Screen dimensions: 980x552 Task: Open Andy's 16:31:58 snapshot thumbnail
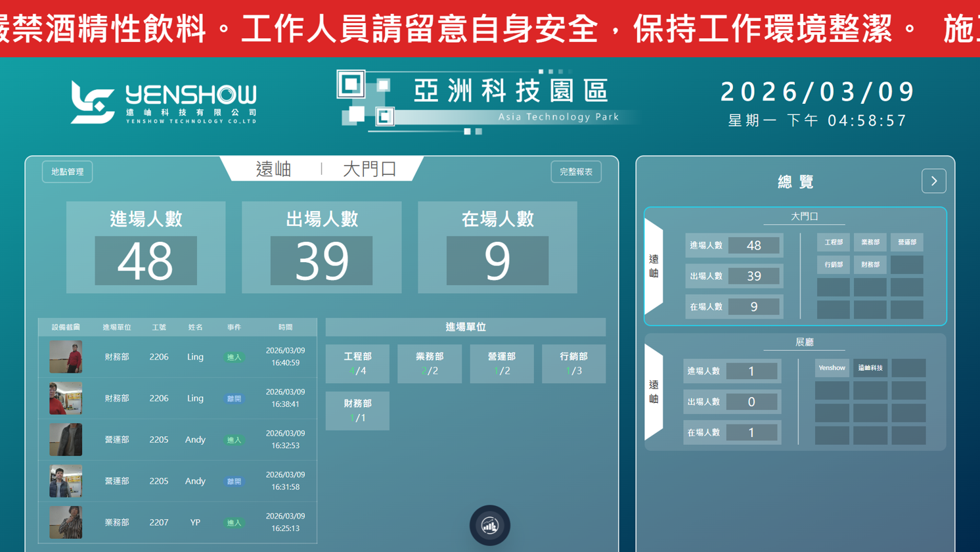(x=66, y=481)
